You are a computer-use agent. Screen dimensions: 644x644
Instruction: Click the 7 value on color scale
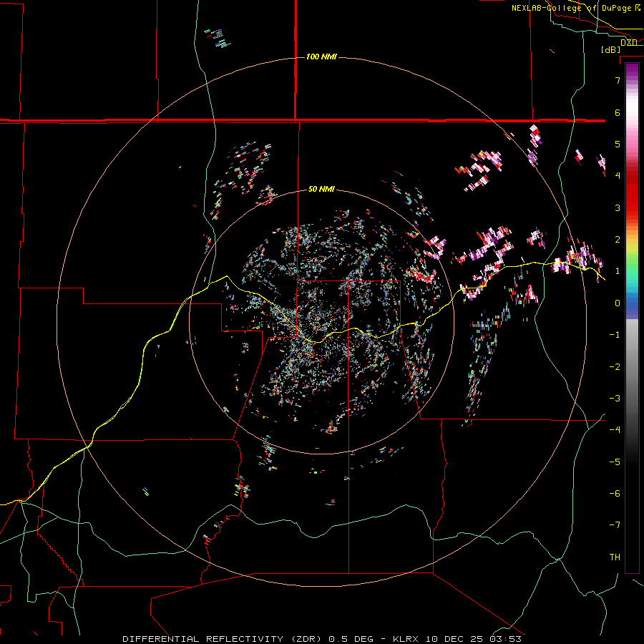(618, 80)
